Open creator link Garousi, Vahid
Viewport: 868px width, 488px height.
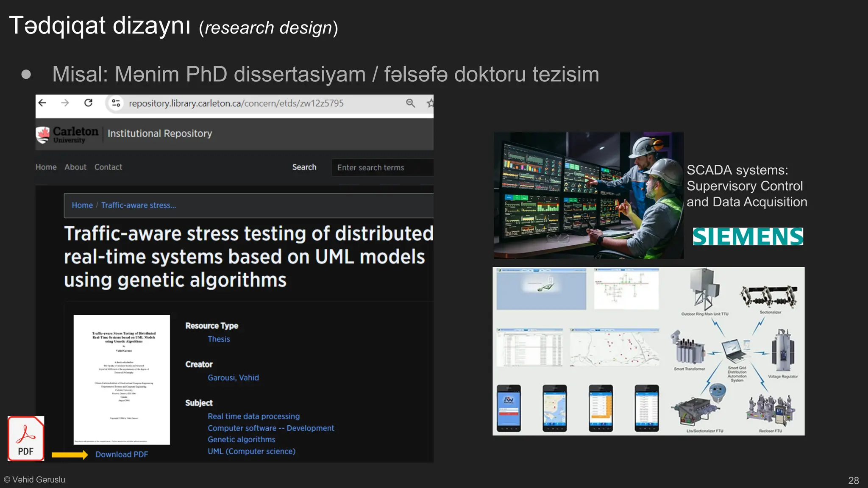coord(233,378)
